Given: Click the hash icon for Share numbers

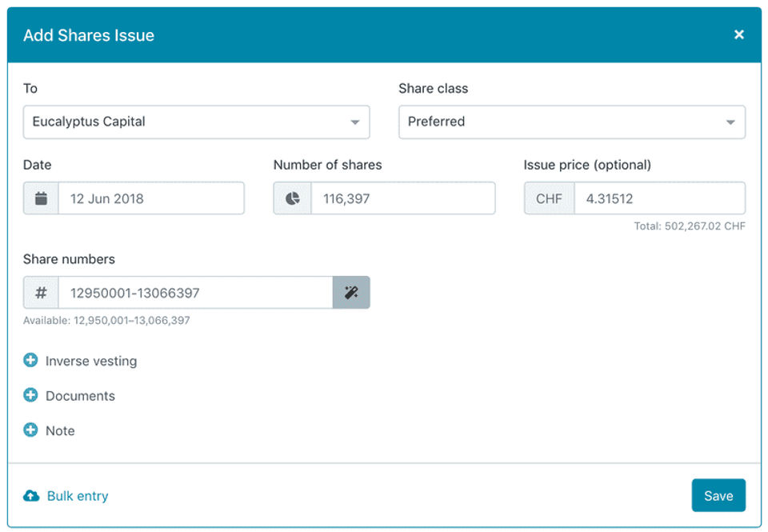Looking at the screenshot, I should 41,293.
